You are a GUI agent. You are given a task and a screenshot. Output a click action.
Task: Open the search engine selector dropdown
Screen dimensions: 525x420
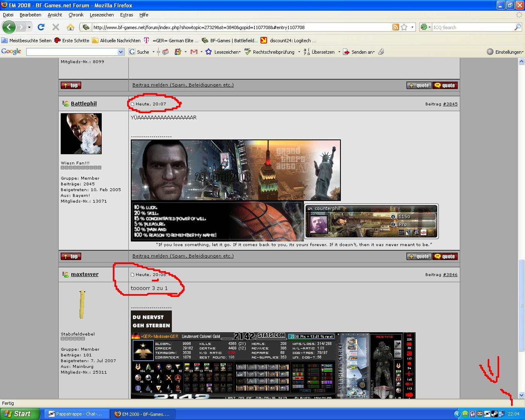(425, 27)
